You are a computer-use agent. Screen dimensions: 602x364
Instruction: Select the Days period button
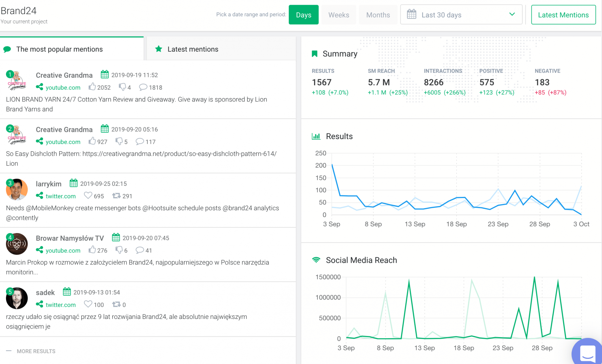tap(303, 15)
